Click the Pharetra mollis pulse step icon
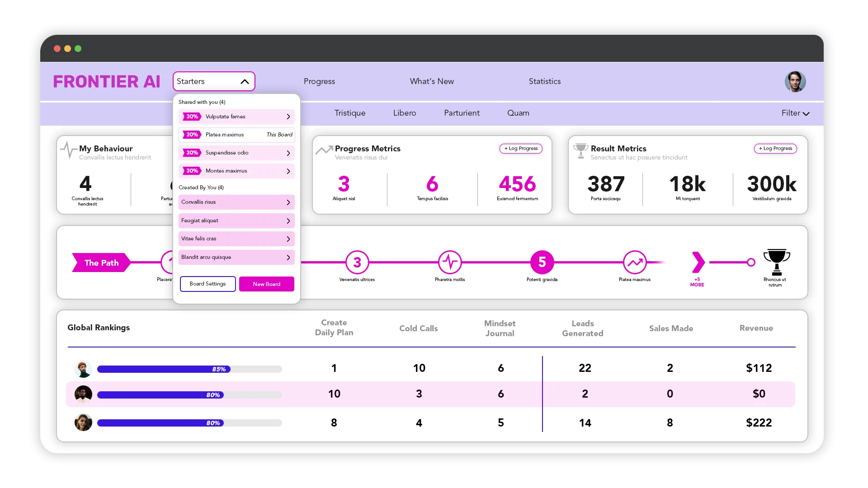This screenshot has width=868, height=488. (x=450, y=262)
